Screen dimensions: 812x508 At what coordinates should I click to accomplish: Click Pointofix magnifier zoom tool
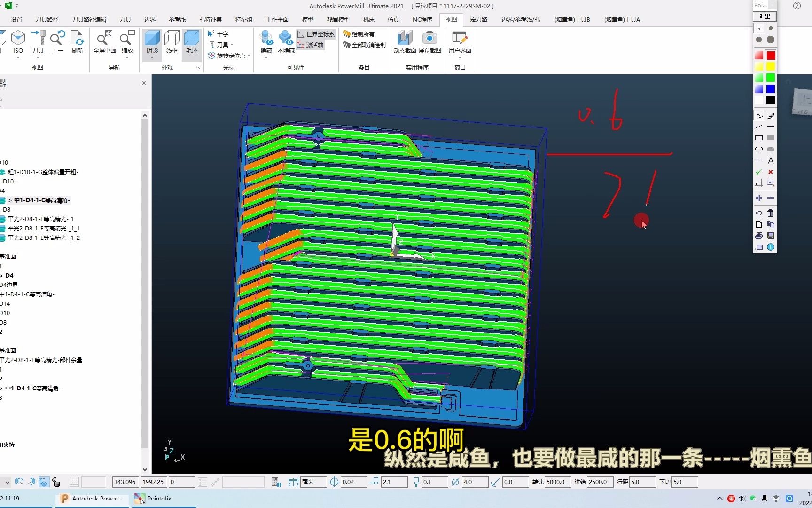(771, 183)
